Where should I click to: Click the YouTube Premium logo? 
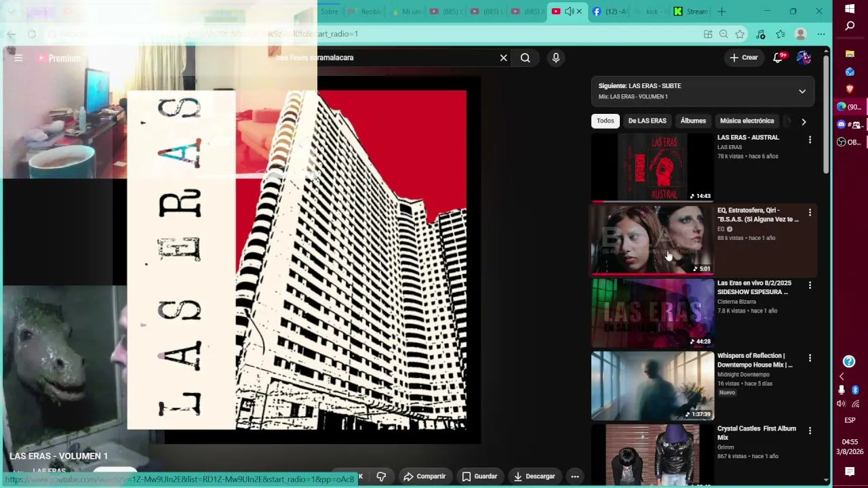pyautogui.click(x=59, y=58)
